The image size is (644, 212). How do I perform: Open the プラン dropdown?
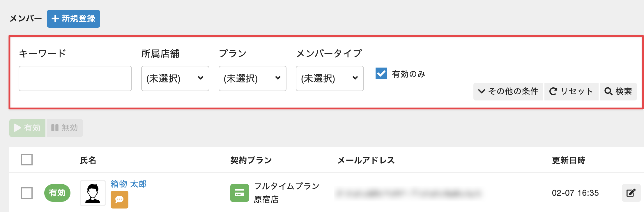pyautogui.click(x=252, y=78)
